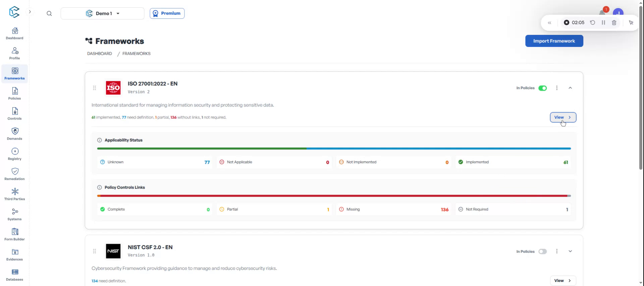This screenshot has height=286, width=644.
Task: Collapse the ISO 27001:2022 framework card
Action: pos(570,88)
